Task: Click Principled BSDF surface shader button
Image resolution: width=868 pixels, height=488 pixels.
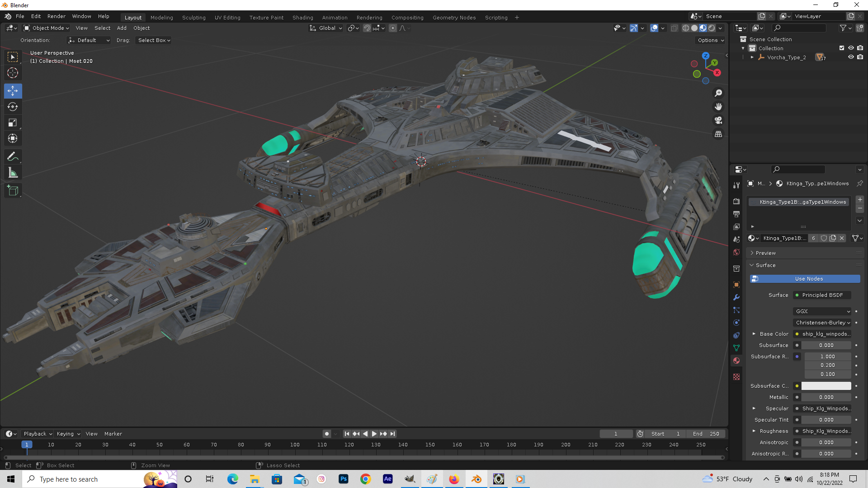Action: 822,295
